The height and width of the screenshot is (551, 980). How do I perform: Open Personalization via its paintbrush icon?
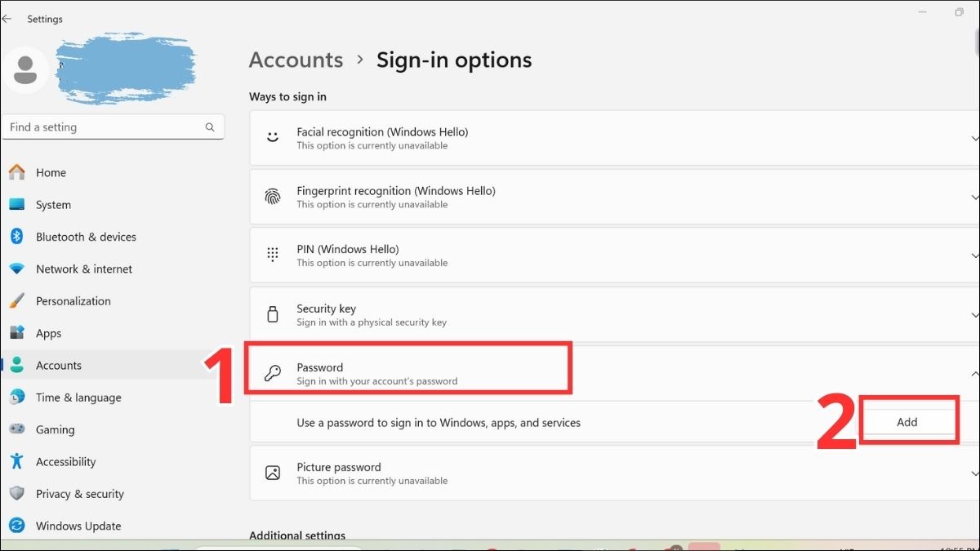coord(16,300)
